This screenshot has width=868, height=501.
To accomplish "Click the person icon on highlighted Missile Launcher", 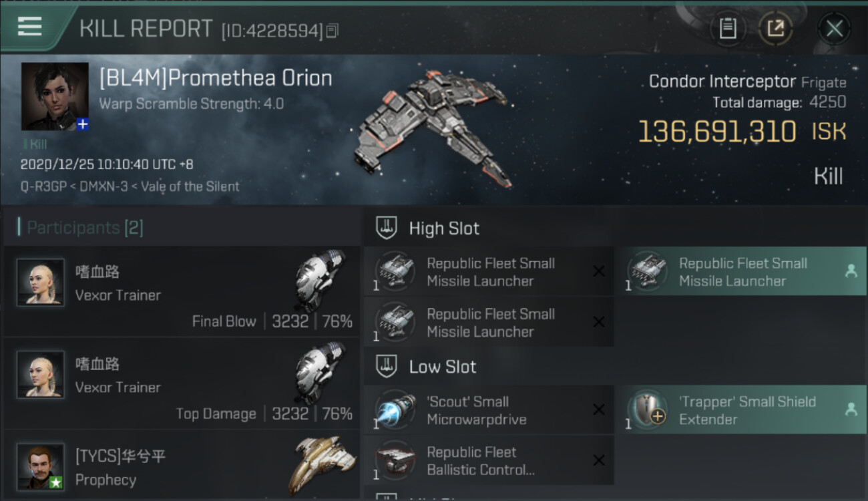I will pyautogui.click(x=851, y=271).
